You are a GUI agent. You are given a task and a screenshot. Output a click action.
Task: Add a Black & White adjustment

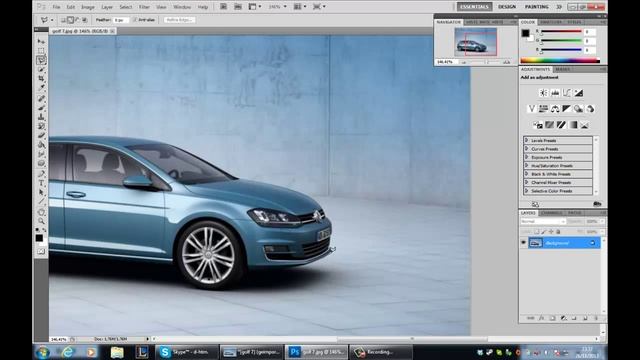[567, 109]
